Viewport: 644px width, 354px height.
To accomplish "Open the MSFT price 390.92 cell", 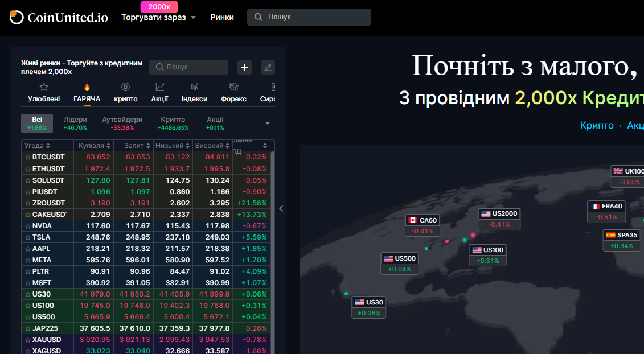I will 98,283.
